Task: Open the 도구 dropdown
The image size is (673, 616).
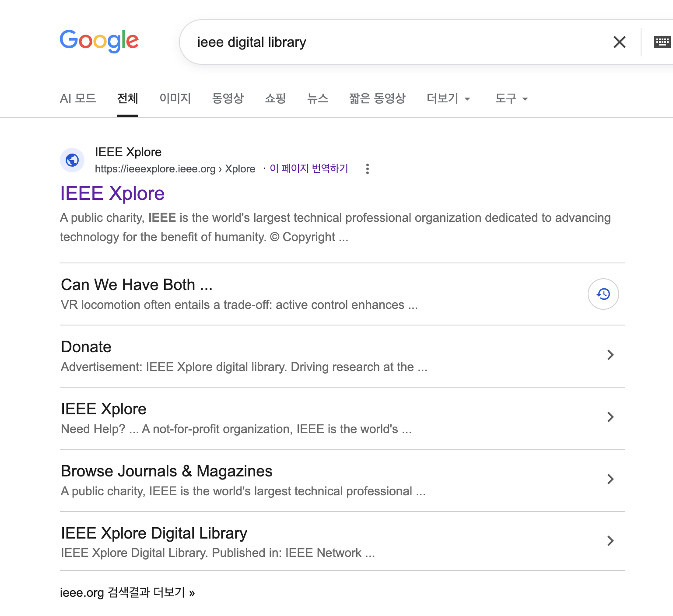Action: [512, 98]
